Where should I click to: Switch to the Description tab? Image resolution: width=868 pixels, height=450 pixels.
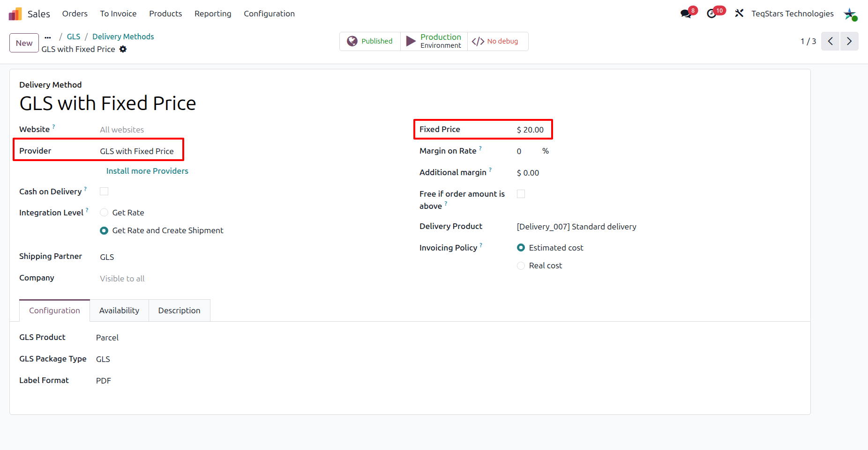(x=179, y=310)
